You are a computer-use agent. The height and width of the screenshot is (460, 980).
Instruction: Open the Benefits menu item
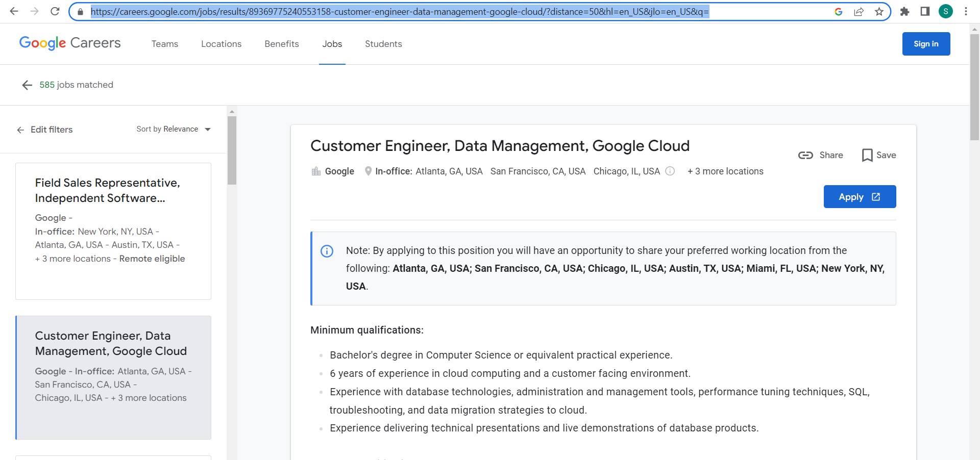coord(282,44)
